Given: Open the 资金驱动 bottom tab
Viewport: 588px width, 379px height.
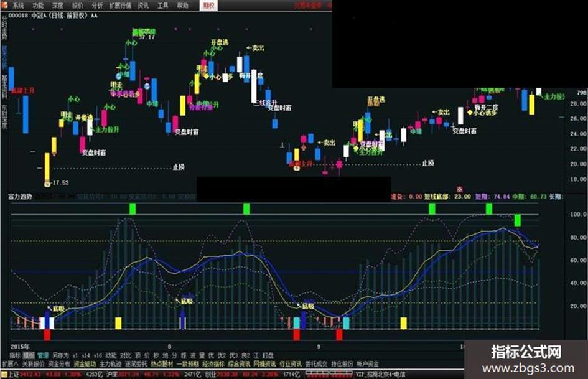Looking at the screenshot, I should point(85,363).
